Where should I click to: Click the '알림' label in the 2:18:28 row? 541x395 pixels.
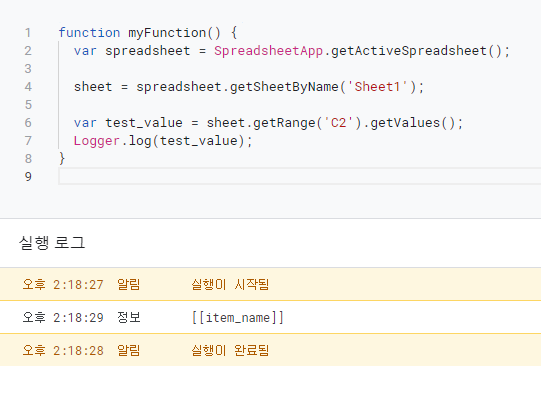click(x=129, y=350)
